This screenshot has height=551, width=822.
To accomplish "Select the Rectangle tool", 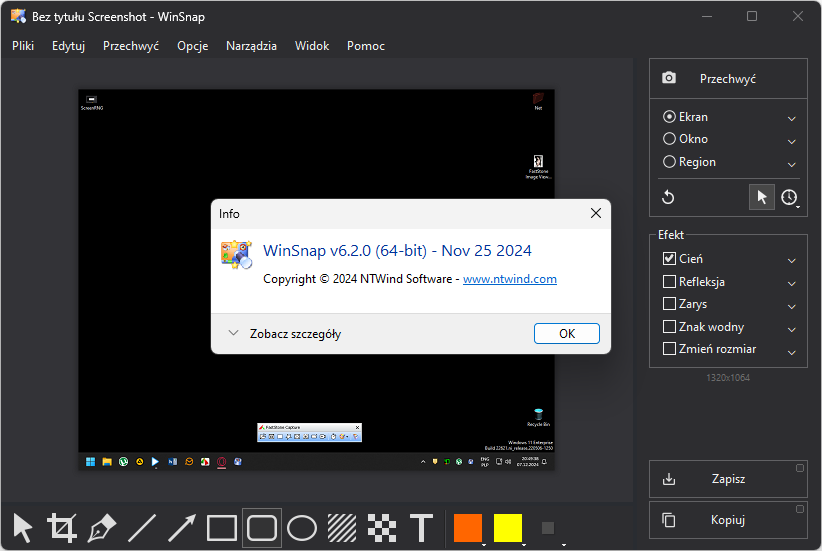I will click(x=222, y=527).
